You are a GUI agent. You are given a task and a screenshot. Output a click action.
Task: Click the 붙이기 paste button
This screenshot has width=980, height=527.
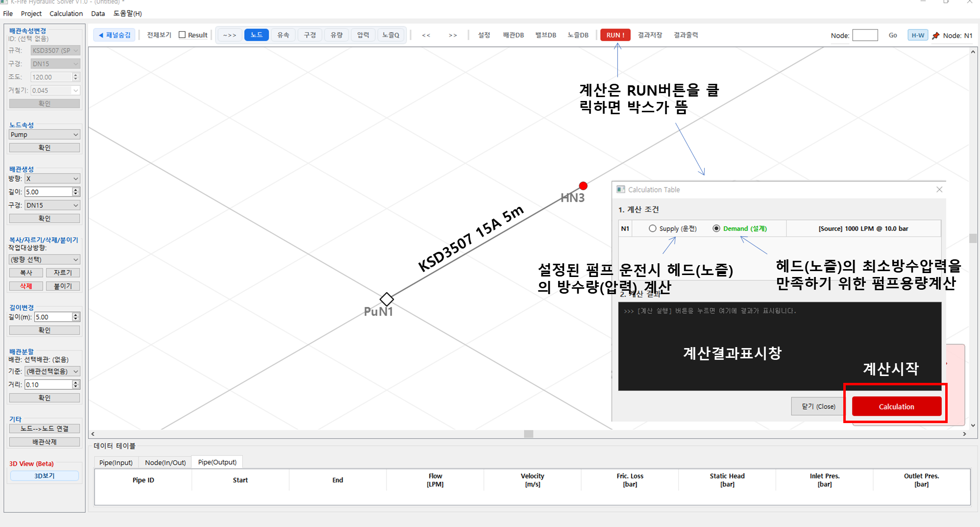63,286
